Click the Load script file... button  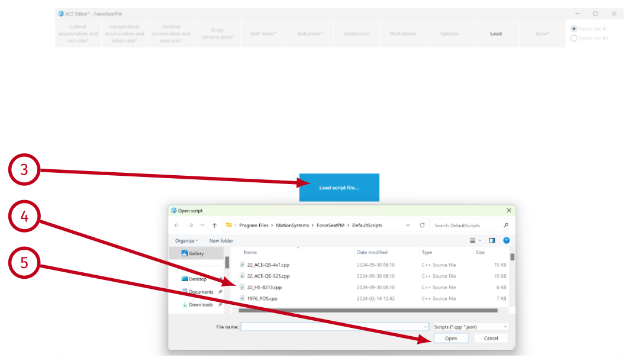tap(339, 188)
